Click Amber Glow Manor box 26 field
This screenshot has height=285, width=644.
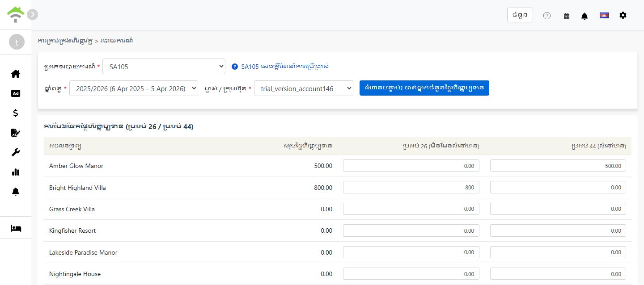[x=411, y=166]
